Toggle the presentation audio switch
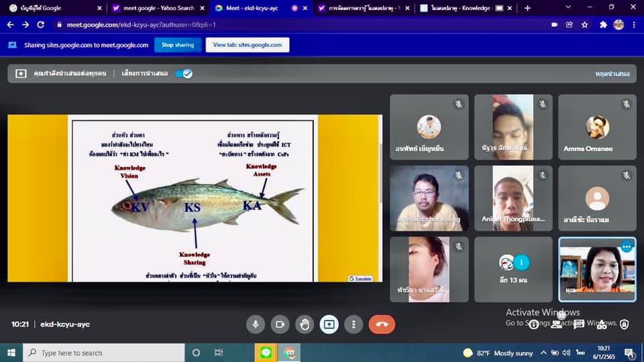Screen dimensions: 644x362 point(184,74)
